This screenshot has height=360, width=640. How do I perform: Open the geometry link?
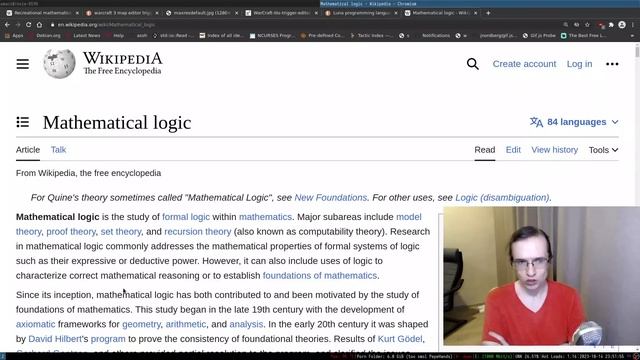click(x=141, y=324)
